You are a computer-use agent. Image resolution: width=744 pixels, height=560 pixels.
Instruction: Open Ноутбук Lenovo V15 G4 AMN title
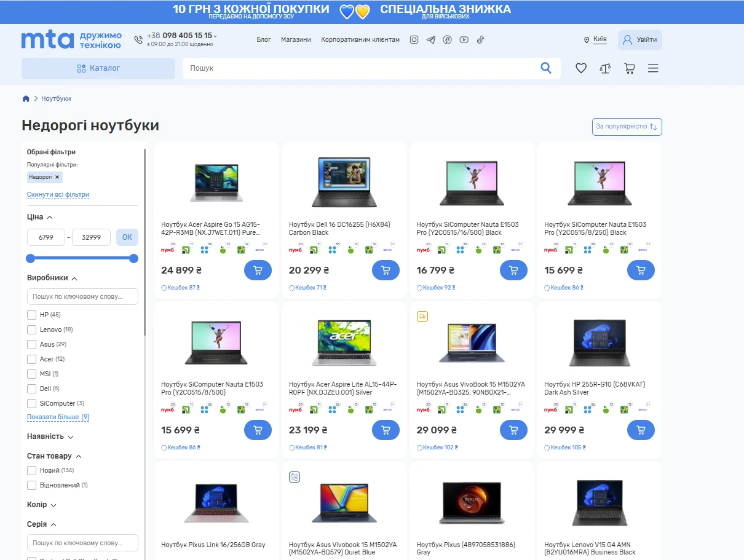[590, 548]
